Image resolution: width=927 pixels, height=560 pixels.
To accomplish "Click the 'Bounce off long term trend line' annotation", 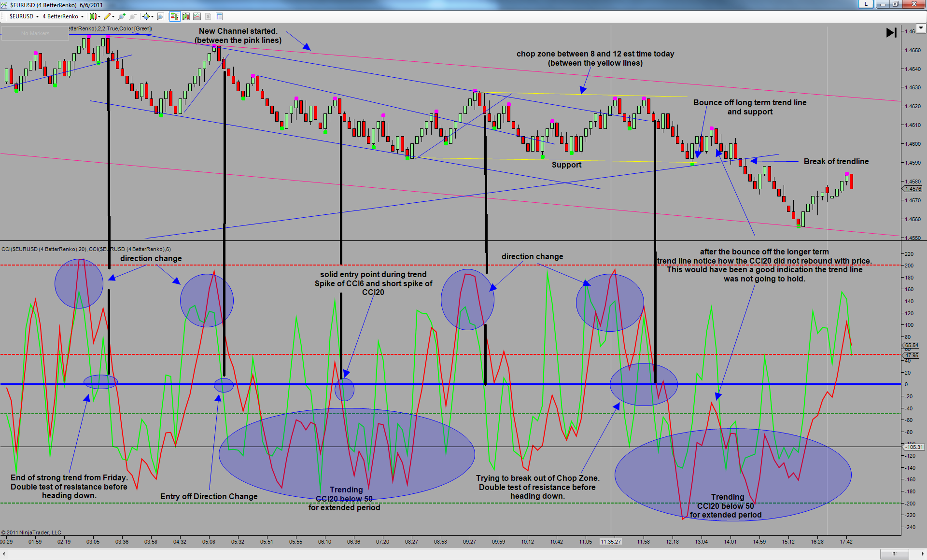I will pyautogui.click(x=750, y=107).
